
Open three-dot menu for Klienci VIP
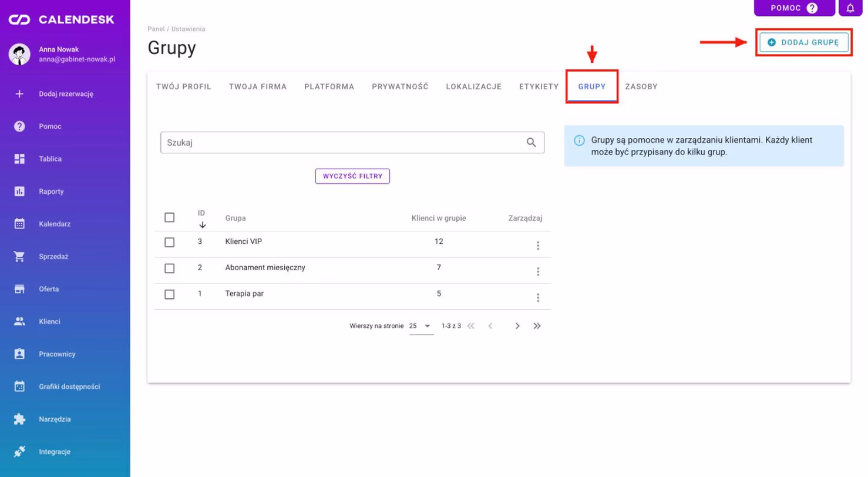pos(538,246)
